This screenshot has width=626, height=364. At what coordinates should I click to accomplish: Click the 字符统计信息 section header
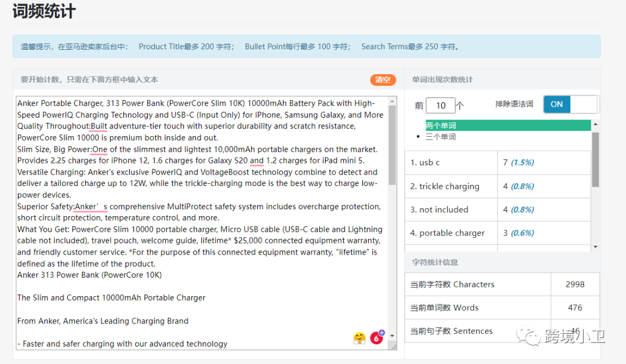435,262
